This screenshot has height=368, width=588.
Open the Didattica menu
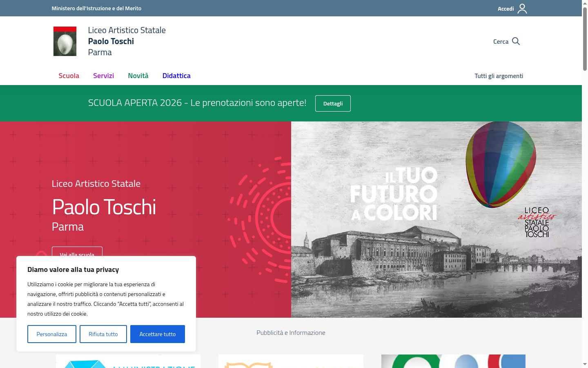[176, 76]
